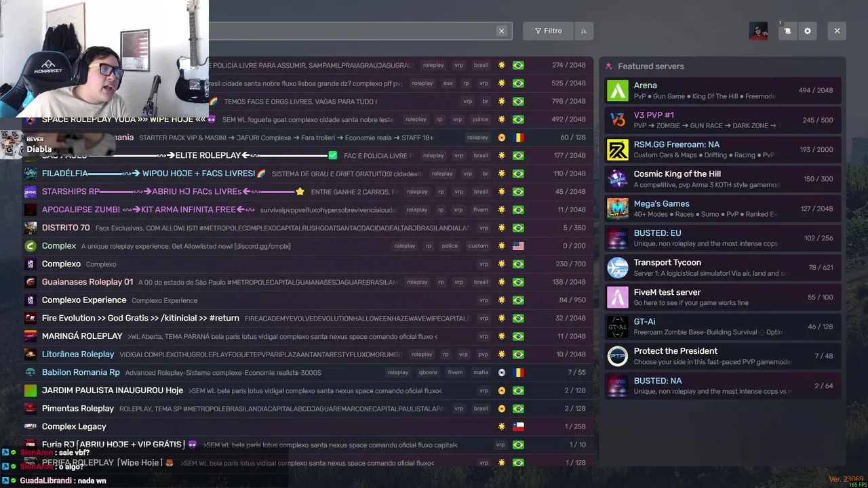Click the USA flag on Complex row

[518, 246]
